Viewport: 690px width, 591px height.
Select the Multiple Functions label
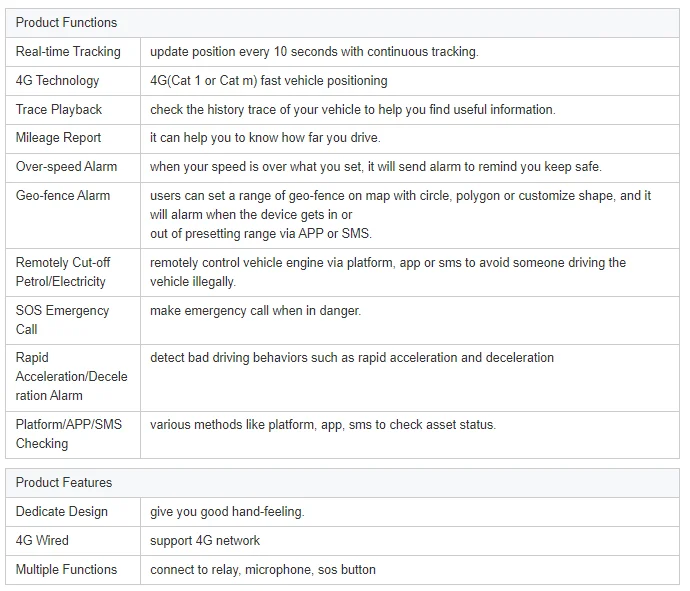point(66,569)
